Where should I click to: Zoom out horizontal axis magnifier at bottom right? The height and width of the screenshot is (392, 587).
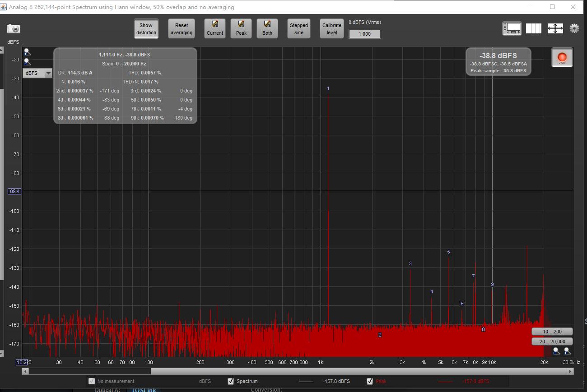(x=556, y=351)
